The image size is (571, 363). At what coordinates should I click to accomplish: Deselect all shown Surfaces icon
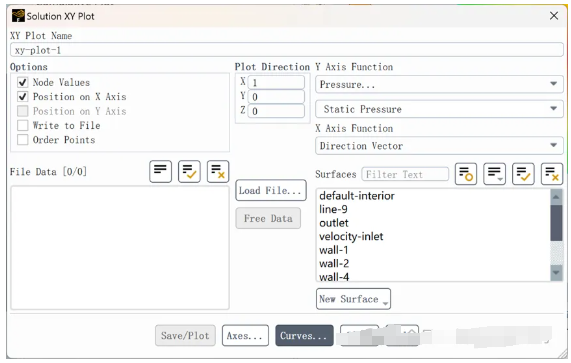(x=552, y=174)
